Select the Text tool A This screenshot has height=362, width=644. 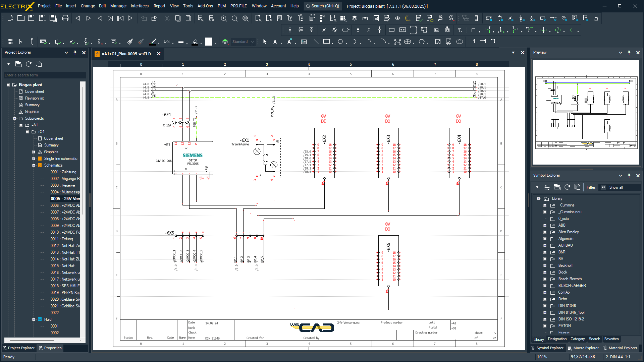click(275, 42)
